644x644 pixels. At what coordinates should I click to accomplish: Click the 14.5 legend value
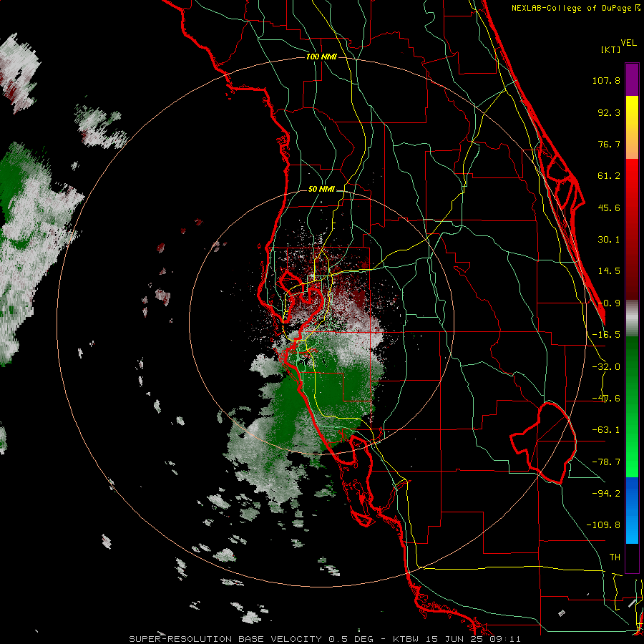pos(609,271)
